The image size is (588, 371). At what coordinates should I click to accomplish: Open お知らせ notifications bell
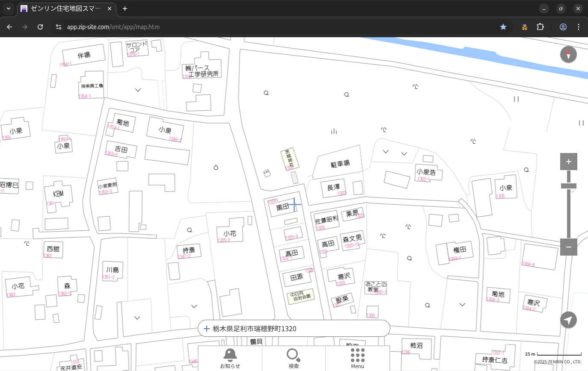pyautogui.click(x=230, y=358)
